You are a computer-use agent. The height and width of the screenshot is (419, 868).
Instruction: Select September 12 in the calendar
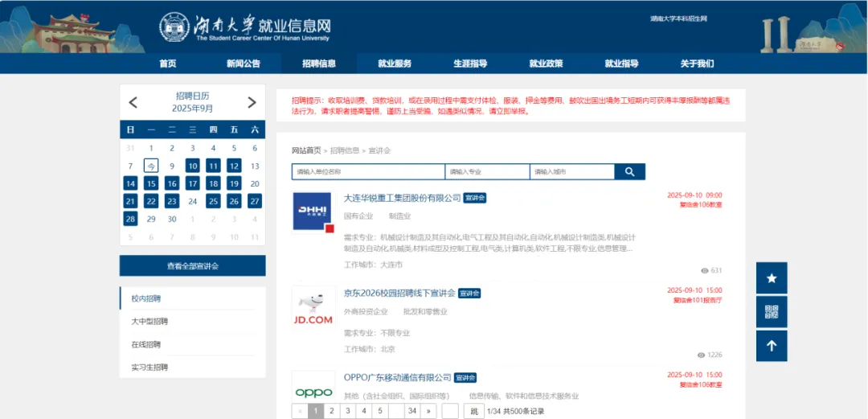pyautogui.click(x=234, y=166)
